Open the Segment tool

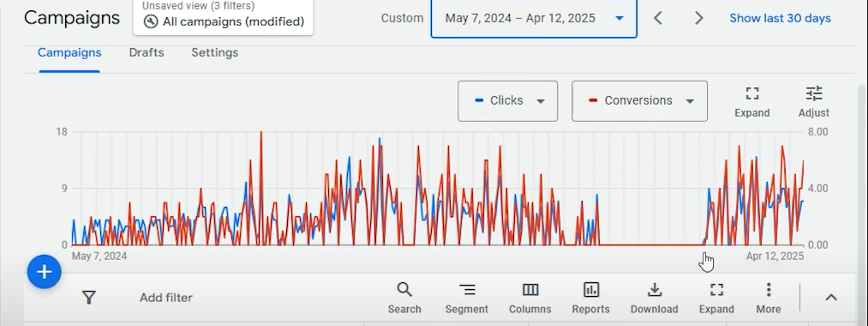tap(467, 299)
